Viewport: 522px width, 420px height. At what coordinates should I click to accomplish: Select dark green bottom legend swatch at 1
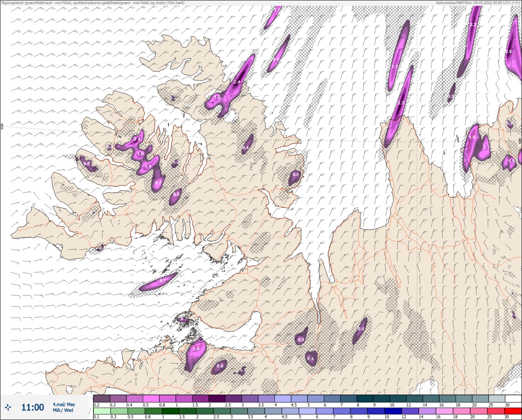[170, 411]
